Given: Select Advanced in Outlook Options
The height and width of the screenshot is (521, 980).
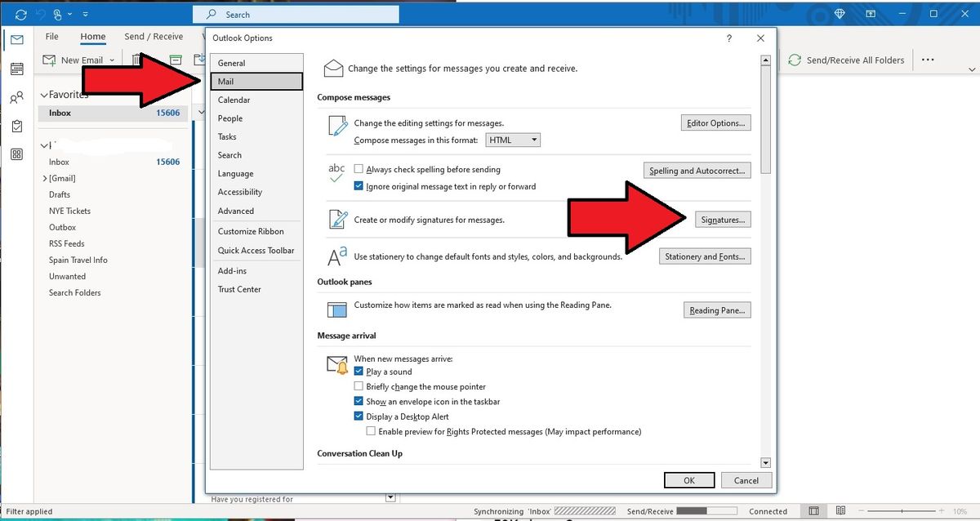Looking at the screenshot, I should (x=256, y=211).
